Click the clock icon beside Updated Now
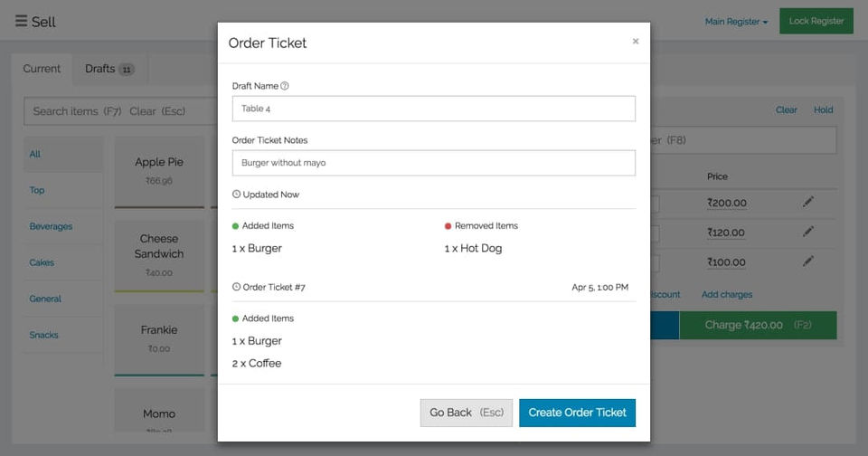Screen dimensions: 868x456 click(x=237, y=195)
